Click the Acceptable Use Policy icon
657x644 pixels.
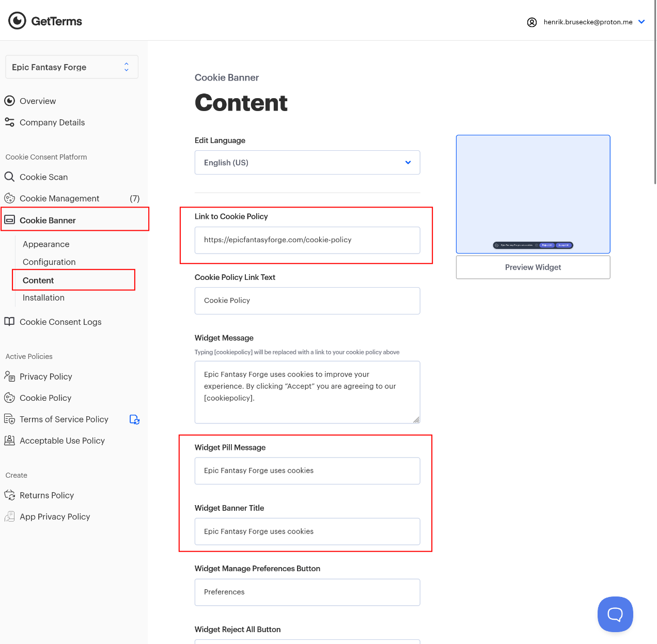coord(9,441)
